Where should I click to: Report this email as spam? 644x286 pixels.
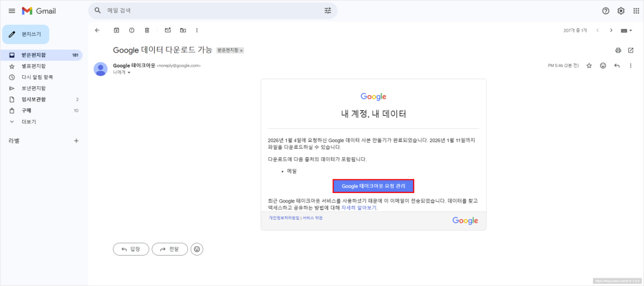tap(131, 30)
